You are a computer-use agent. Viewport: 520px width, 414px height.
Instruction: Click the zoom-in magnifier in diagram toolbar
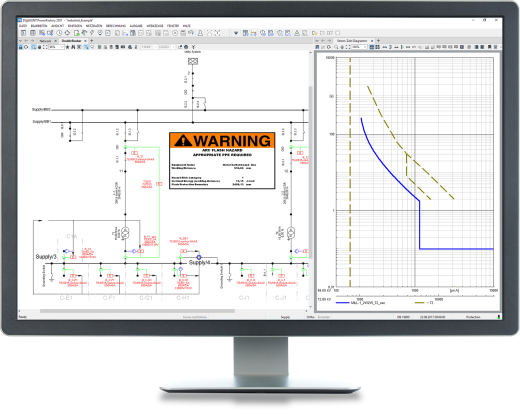click(34, 47)
